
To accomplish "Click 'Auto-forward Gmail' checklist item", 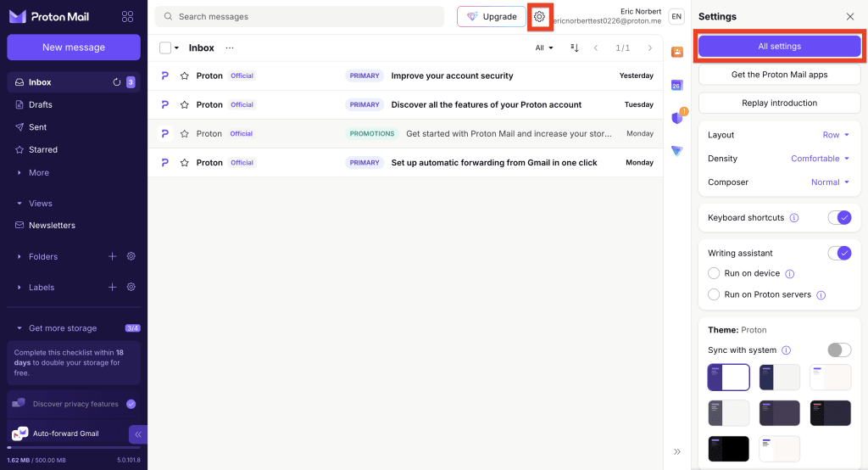I will pos(68,434).
